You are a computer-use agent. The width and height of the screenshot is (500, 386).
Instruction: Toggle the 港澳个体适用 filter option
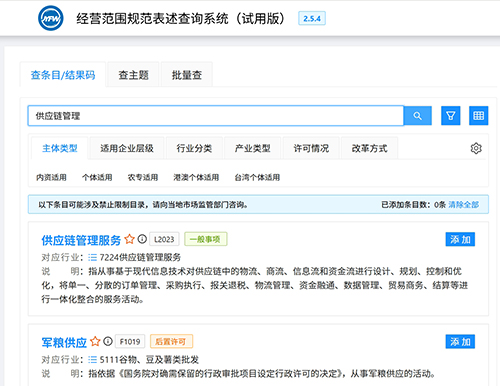(x=196, y=177)
